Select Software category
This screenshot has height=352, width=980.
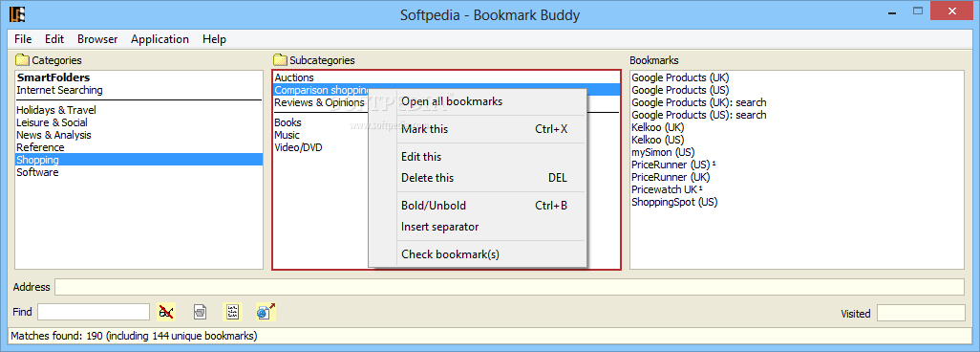[37, 172]
